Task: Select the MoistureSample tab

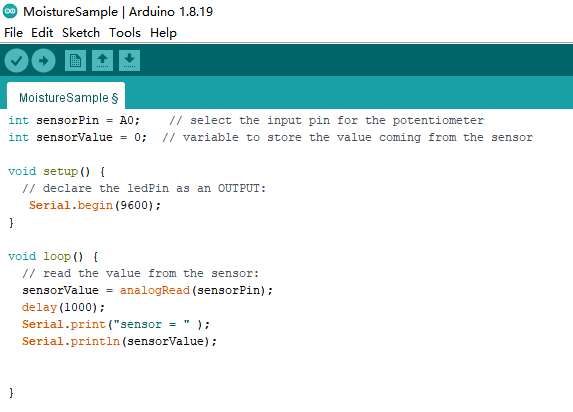Action: [x=66, y=97]
